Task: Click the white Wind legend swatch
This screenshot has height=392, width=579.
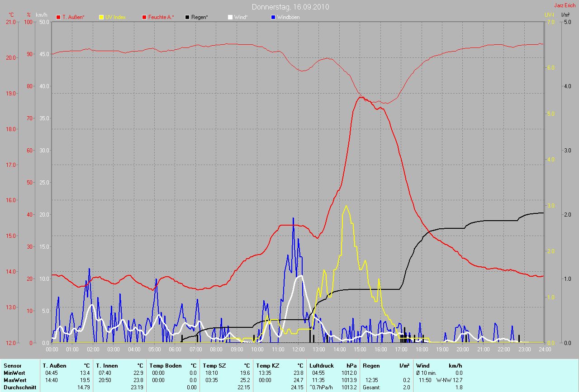Action: (x=230, y=17)
